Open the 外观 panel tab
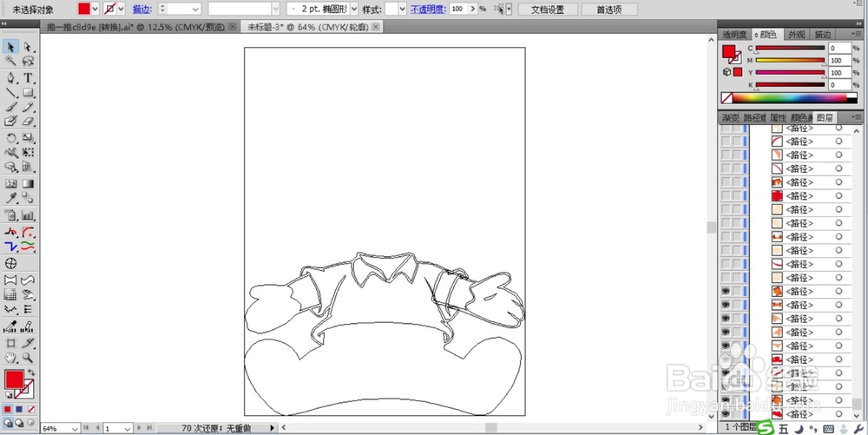The width and height of the screenshot is (868, 435). pyautogui.click(x=796, y=35)
